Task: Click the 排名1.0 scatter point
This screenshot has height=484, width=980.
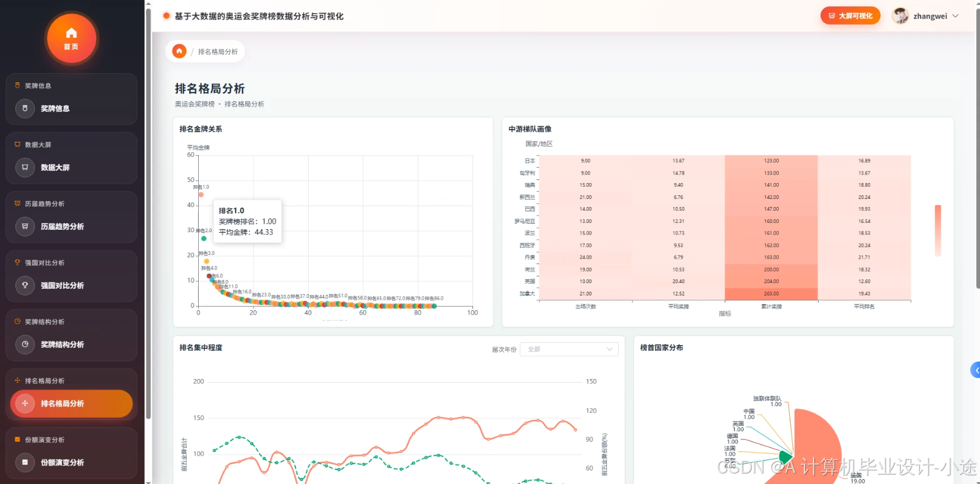Action: (x=201, y=195)
